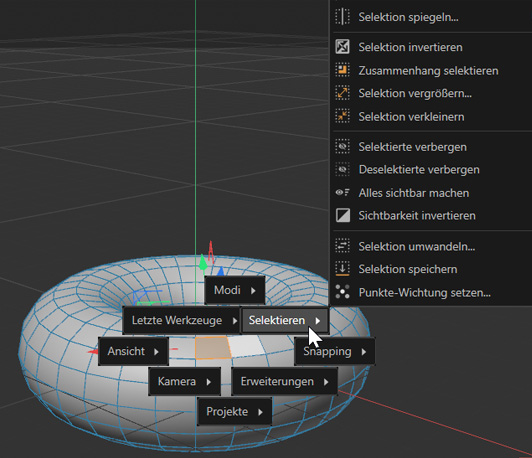Click the Selektion vergrößern icon
This screenshot has width=532, height=458.
coord(342,93)
